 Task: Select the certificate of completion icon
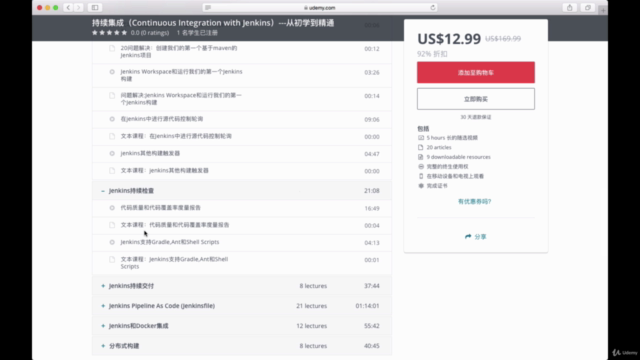[x=421, y=186]
